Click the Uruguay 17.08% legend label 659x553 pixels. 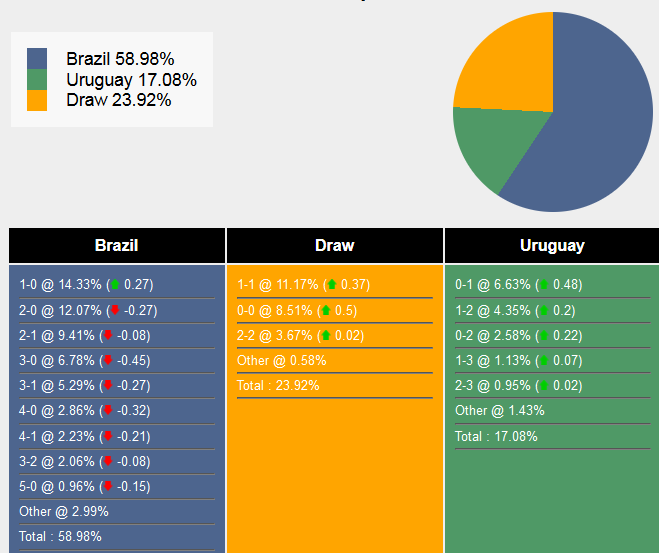click(131, 80)
